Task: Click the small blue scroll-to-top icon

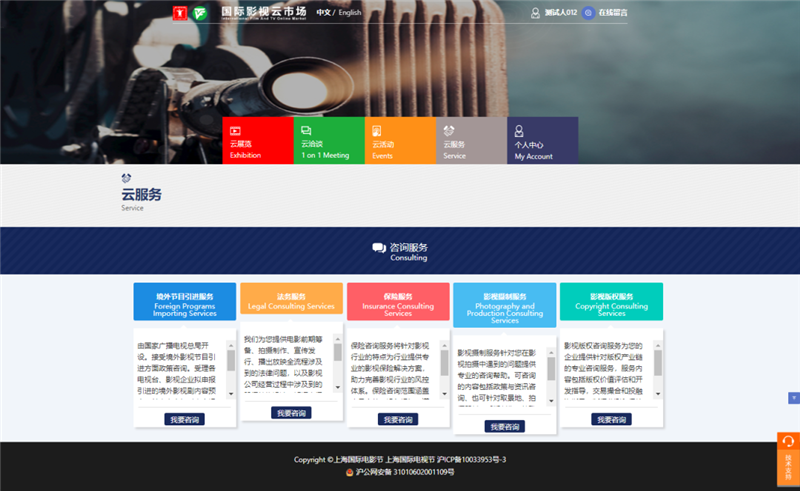Action: [792, 399]
